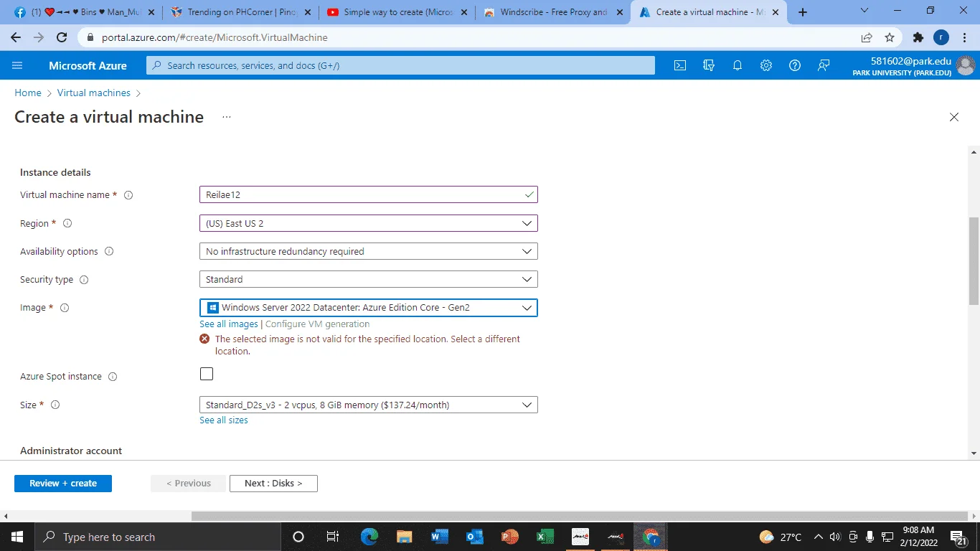Open the Cortana circle icon
The width and height of the screenshot is (980, 551).
point(298,537)
